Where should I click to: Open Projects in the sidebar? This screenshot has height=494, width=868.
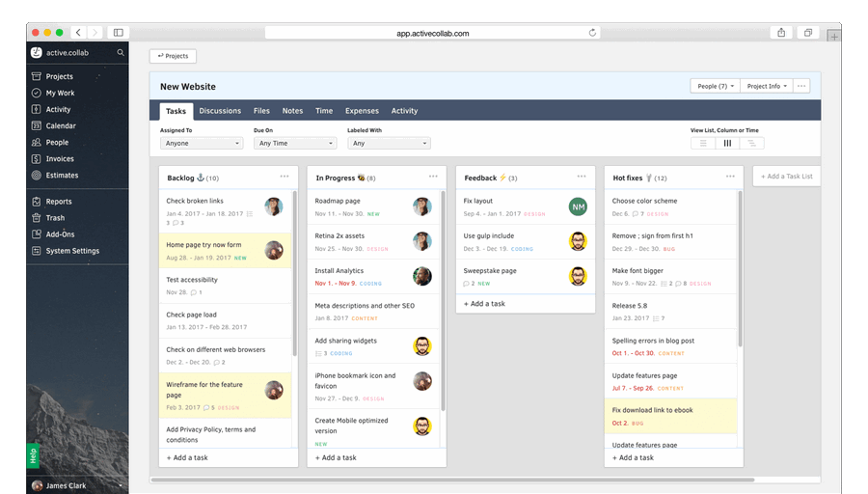click(59, 76)
